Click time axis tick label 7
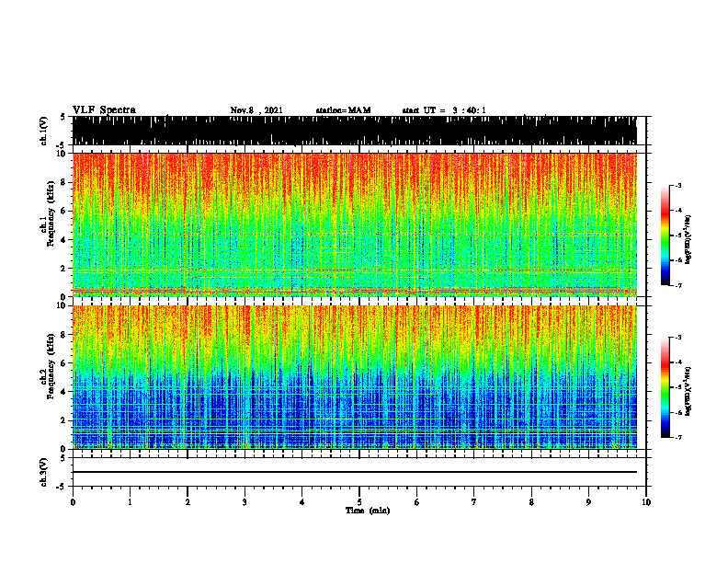The width and height of the screenshot is (728, 563). [x=474, y=502]
